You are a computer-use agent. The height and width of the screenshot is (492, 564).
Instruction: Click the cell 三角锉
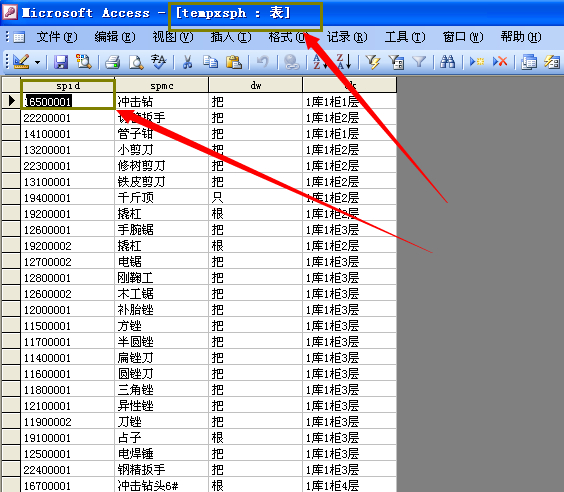162,390
